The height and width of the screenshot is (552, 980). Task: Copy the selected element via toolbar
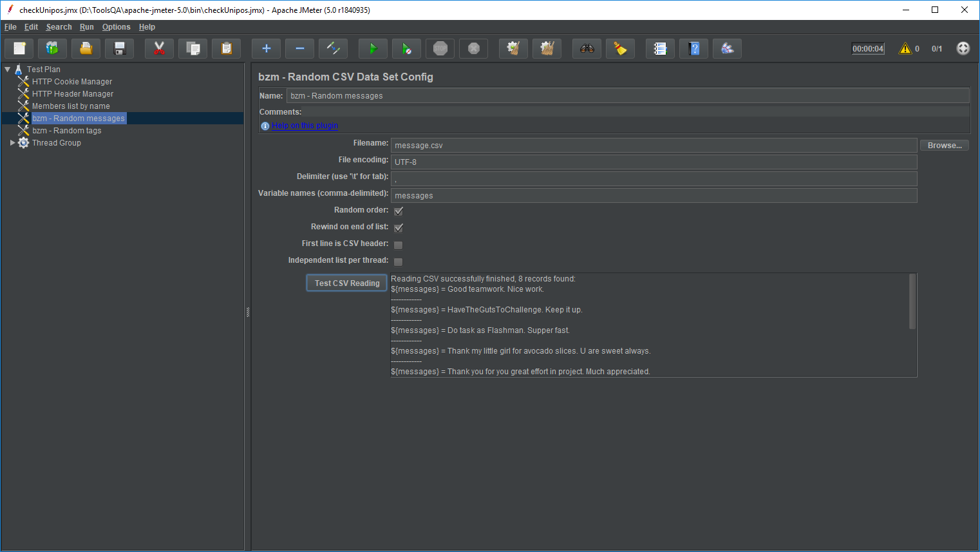(x=193, y=48)
